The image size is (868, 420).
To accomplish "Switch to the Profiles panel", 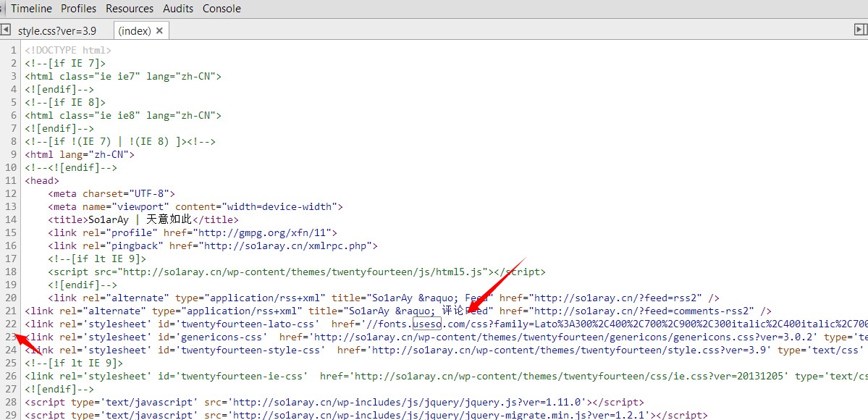I will [x=79, y=8].
